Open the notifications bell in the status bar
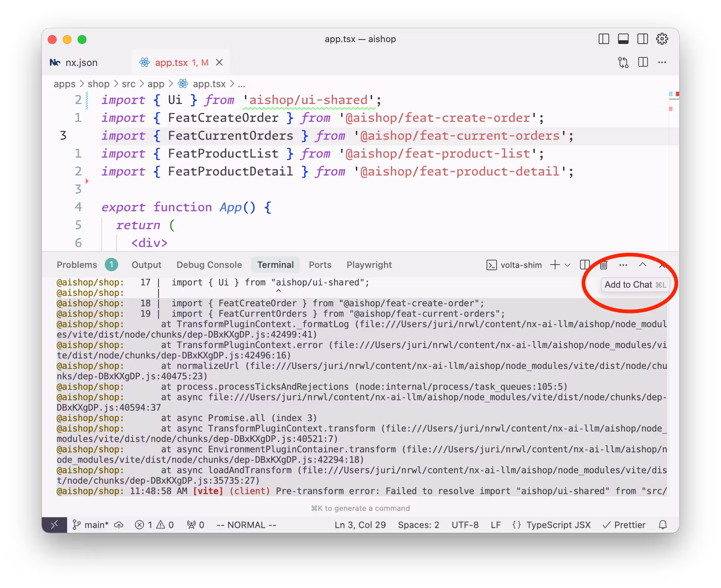 tap(662, 525)
